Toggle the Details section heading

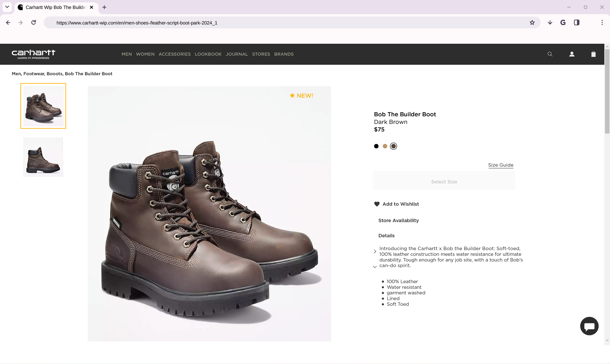click(386, 236)
